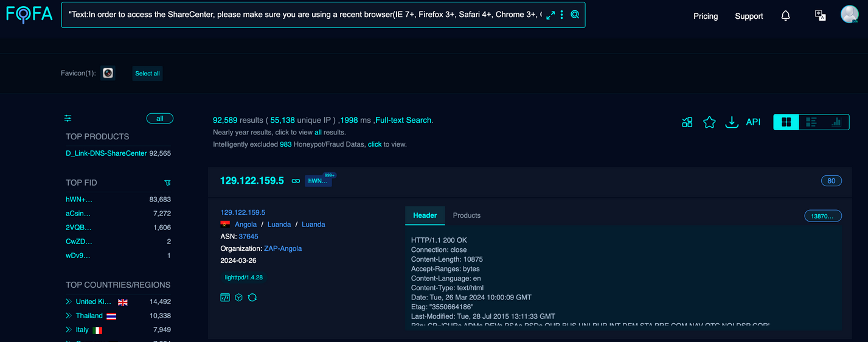Expand the search box with the arrows icon
This screenshot has width=868, height=342.
pos(550,15)
